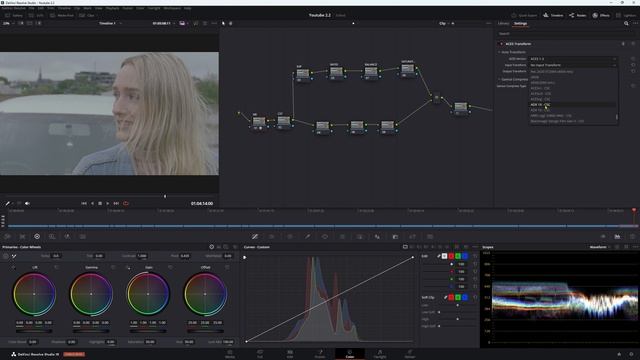Toggle the LUTs panel
Screen dimensions: 640x360
36,15
